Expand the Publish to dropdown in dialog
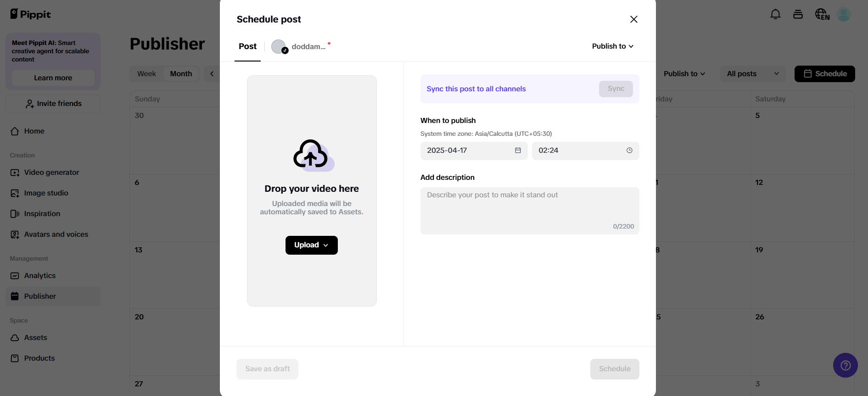 [x=612, y=46]
